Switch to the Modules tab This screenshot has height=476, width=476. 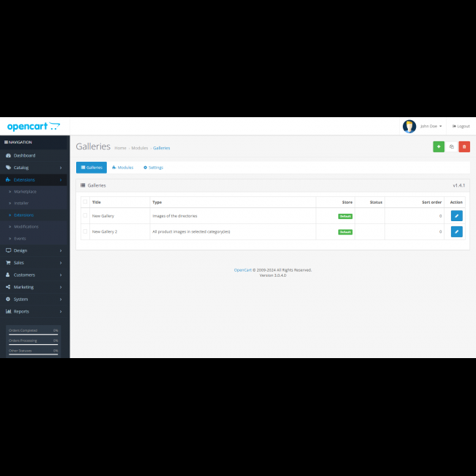123,168
